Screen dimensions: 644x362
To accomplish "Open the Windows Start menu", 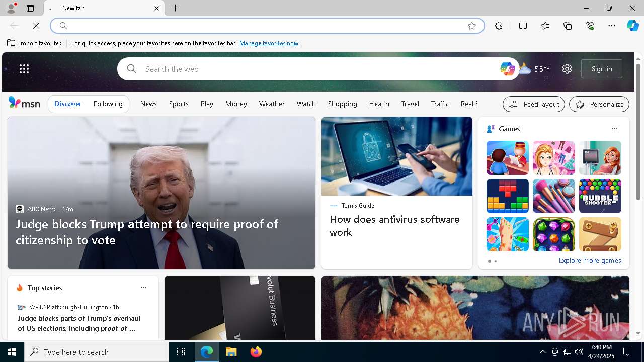I will (12, 352).
